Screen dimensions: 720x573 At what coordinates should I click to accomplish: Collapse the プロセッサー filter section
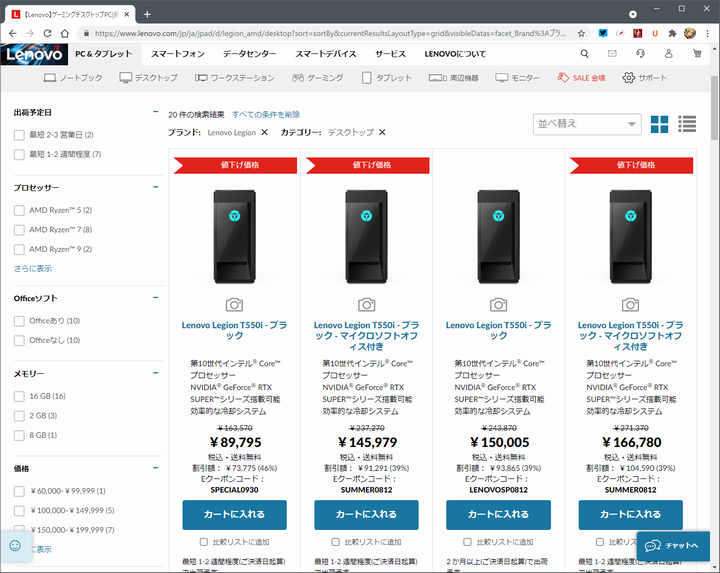(x=156, y=187)
